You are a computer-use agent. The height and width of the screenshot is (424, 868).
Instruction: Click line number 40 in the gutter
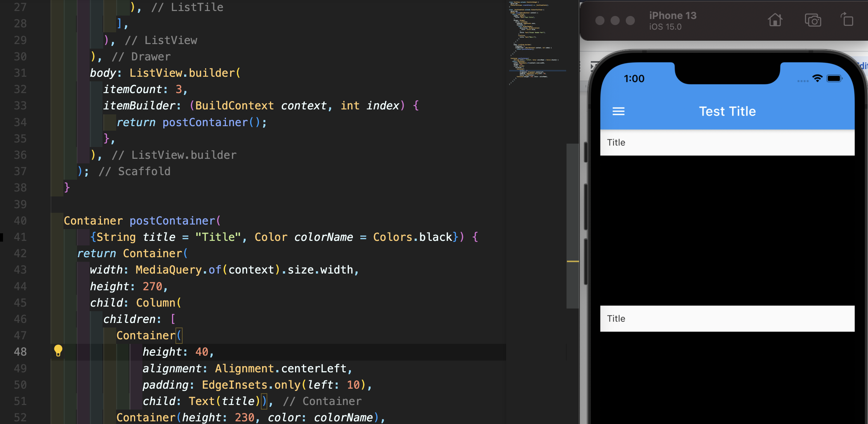click(20, 221)
